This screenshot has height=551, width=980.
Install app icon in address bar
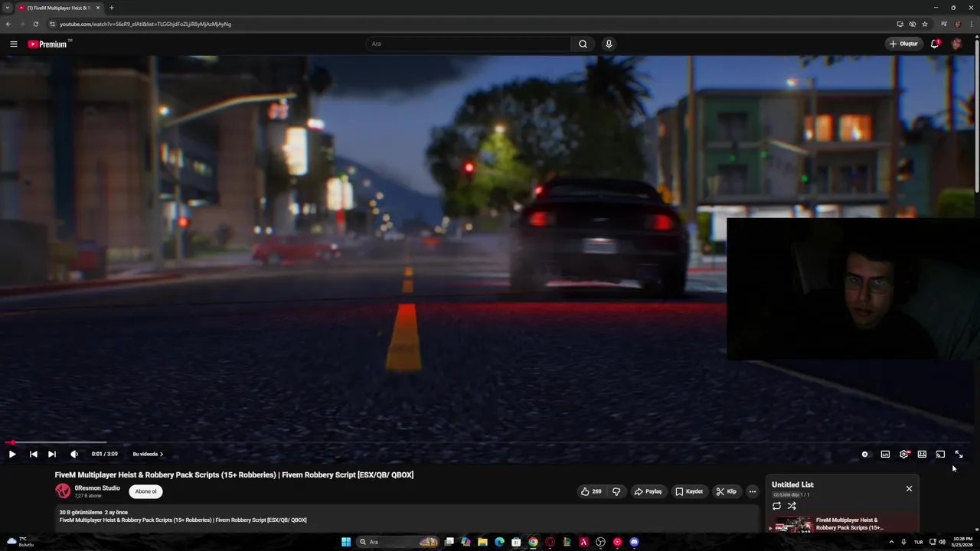(x=900, y=24)
